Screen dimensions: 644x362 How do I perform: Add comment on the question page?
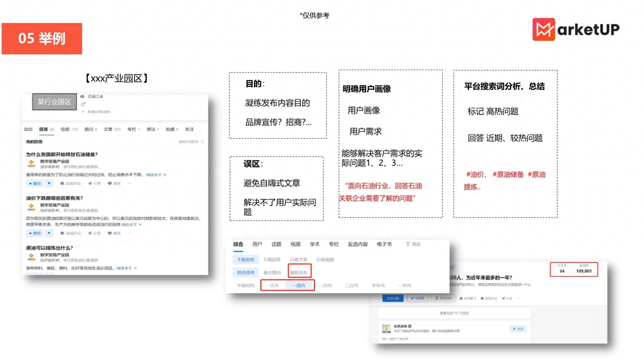click(x=489, y=298)
